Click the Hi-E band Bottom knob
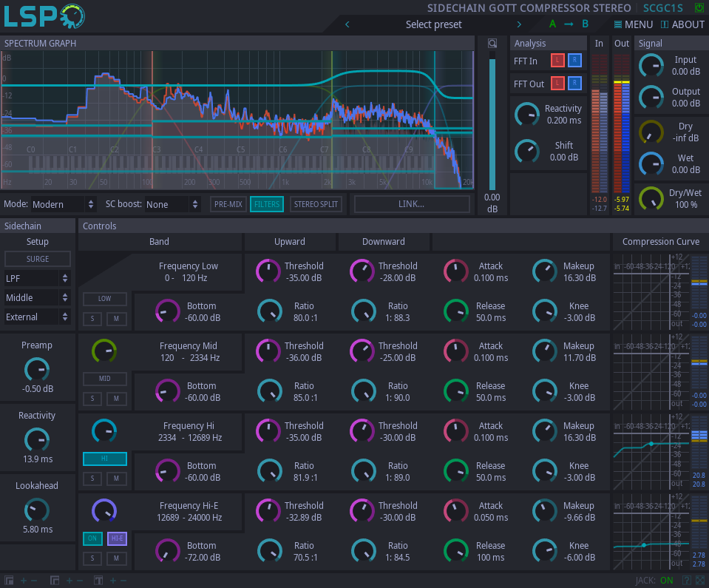 click(168, 551)
